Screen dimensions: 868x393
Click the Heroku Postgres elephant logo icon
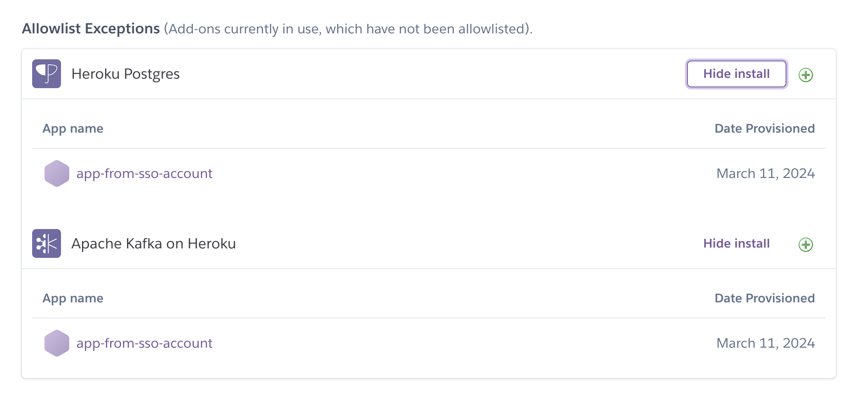tap(47, 74)
